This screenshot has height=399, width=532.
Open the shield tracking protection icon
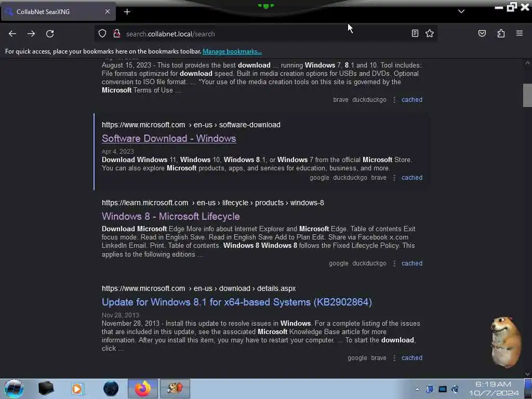102,33
